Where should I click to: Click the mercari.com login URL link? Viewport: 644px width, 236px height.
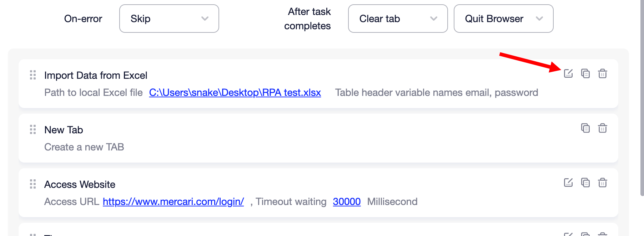173,202
